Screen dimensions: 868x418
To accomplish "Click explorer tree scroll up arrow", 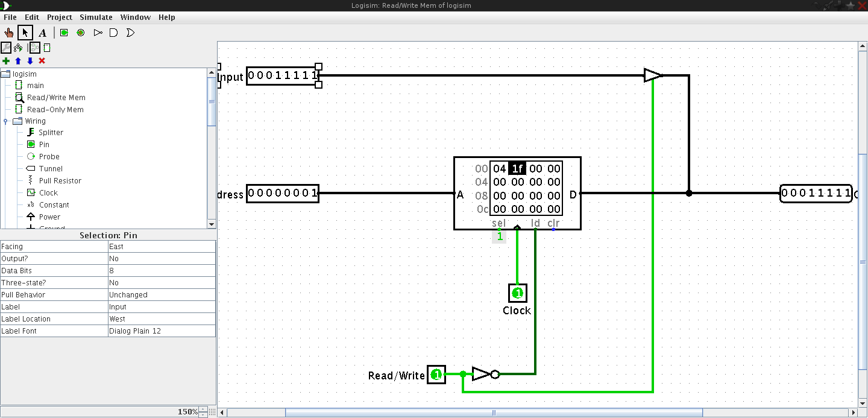I will click(x=212, y=72).
